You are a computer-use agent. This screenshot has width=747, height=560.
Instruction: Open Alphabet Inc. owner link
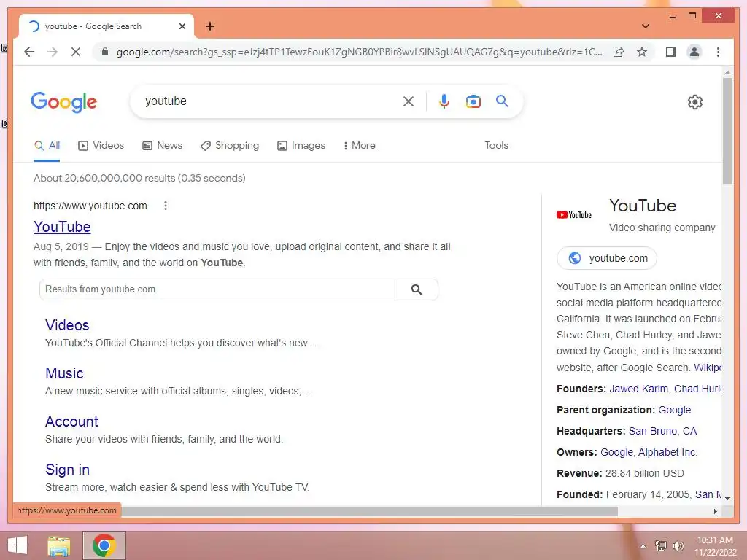[x=667, y=452]
